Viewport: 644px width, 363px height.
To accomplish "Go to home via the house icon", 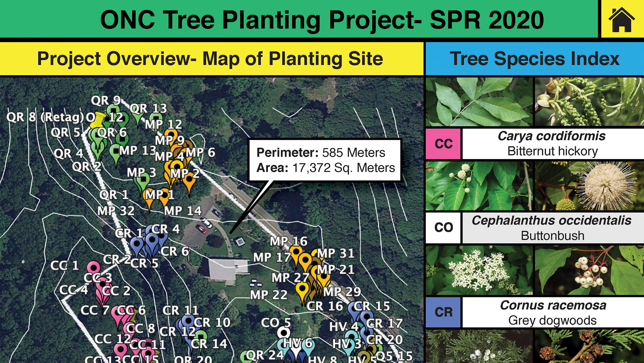I will coord(622,19).
